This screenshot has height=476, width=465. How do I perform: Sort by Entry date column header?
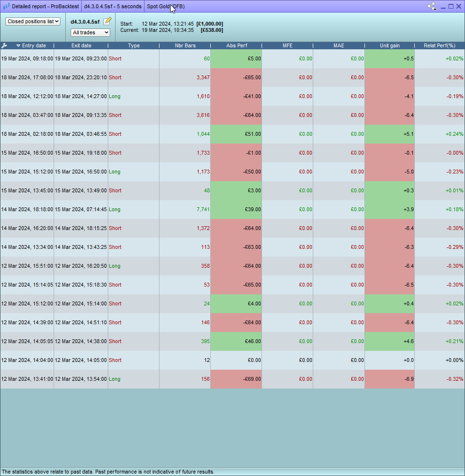point(34,45)
